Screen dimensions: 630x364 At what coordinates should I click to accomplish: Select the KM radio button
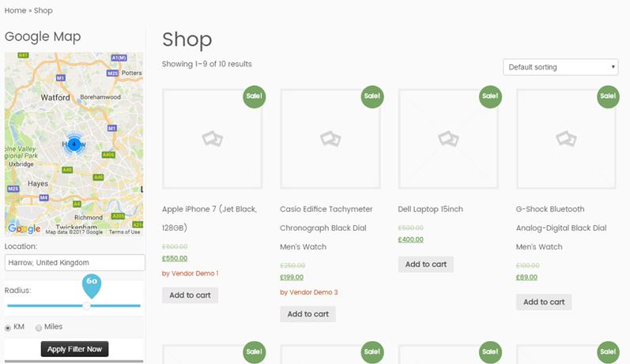click(x=8, y=328)
